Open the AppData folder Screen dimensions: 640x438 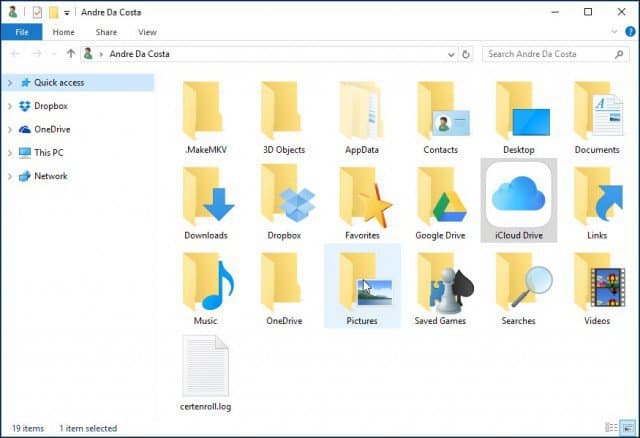click(362, 118)
